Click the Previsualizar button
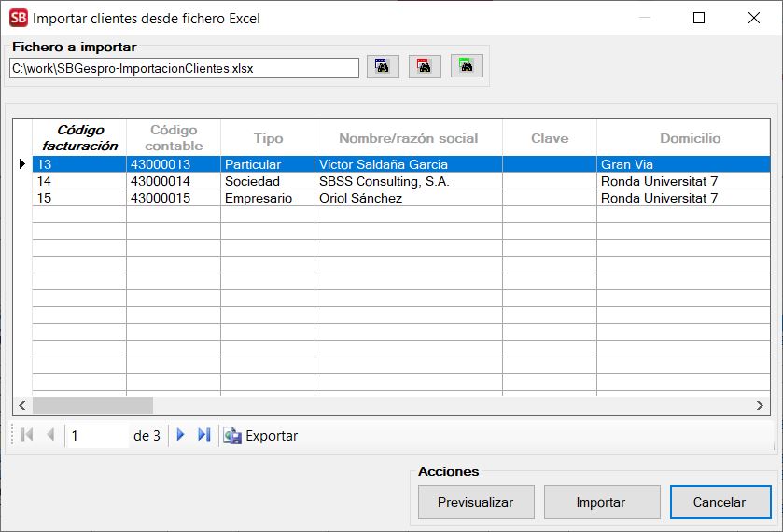Viewport: 783px width, 532px height. tap(476, 502)
